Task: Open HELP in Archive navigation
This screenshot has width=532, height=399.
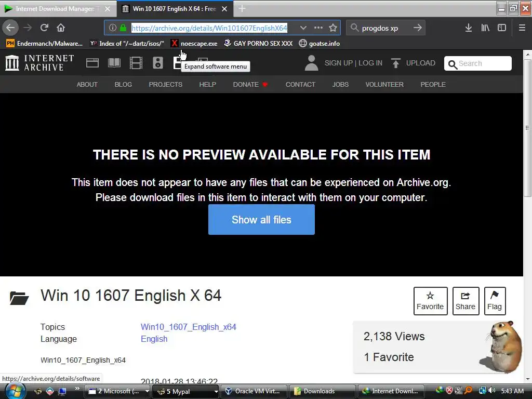Action: 208,85
